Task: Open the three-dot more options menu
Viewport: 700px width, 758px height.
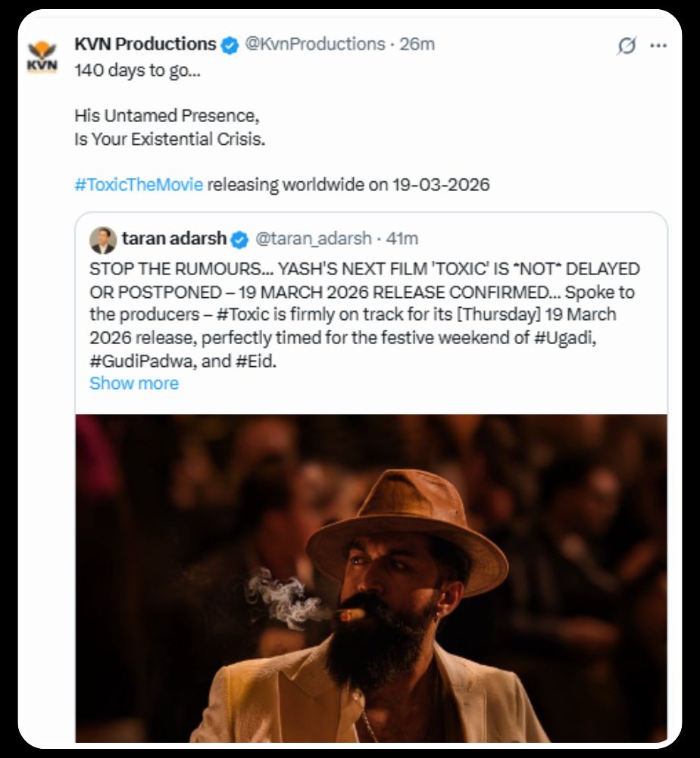Action: tap(658, 46)
